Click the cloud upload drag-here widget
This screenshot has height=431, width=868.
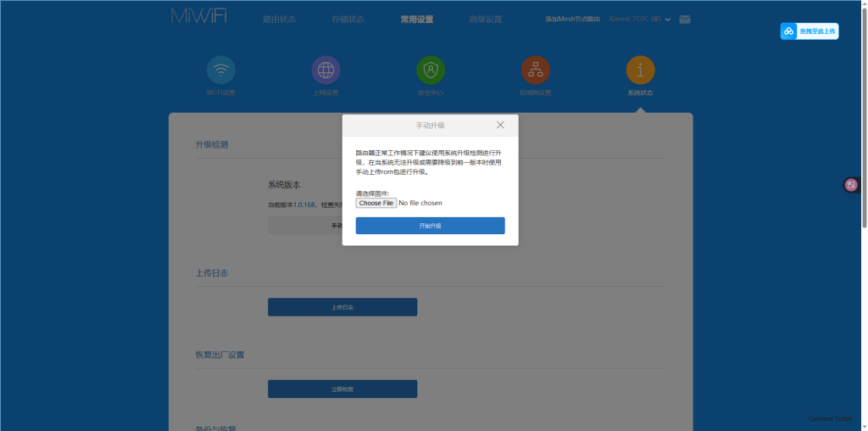point(810,31)
